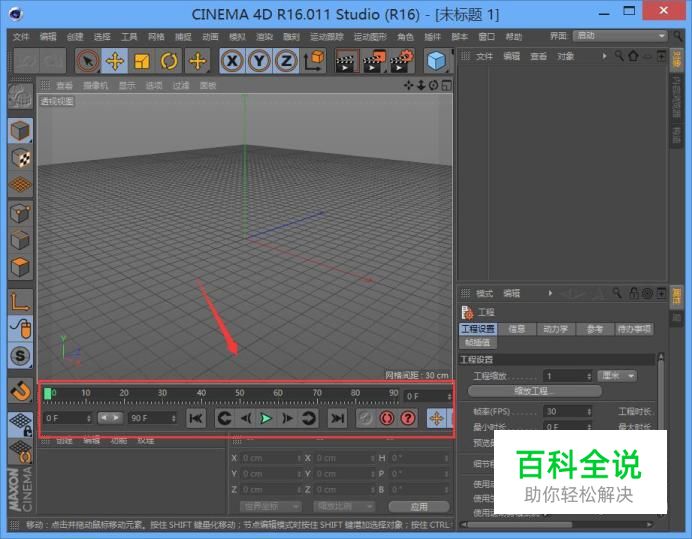The height and width of the screenshot is (539, 692).
Task: Toggle the X axis lock
Action: (232, 61)
